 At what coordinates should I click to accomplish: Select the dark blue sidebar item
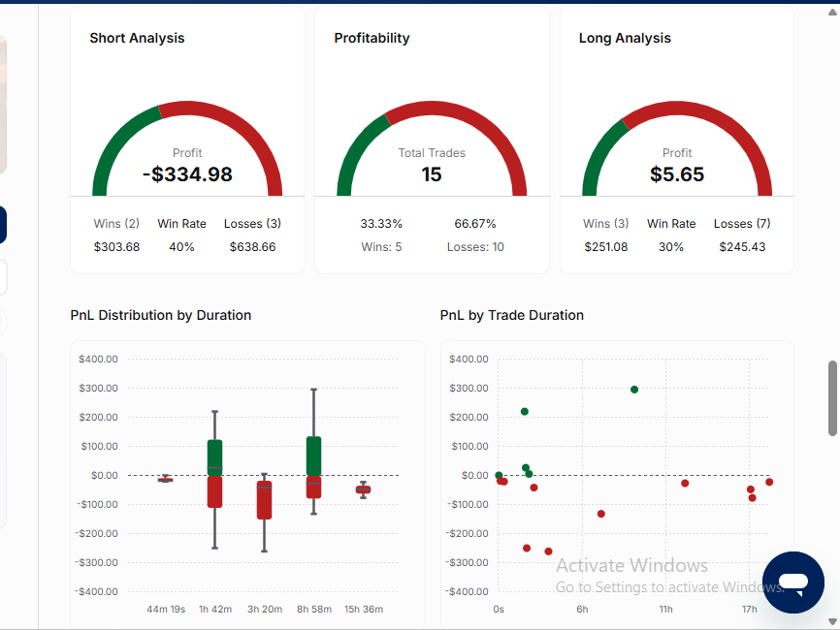3,225
